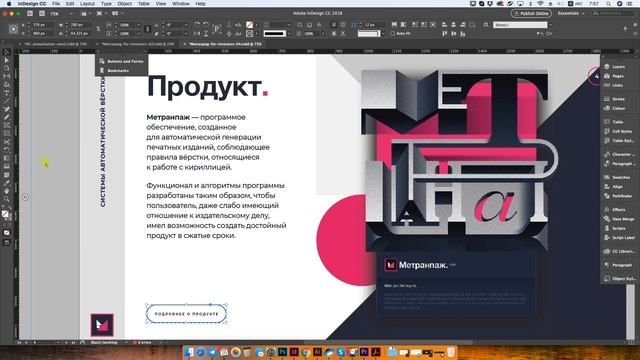
Task: Open the Object Styles panel
Action: click(x=620, y=278)
